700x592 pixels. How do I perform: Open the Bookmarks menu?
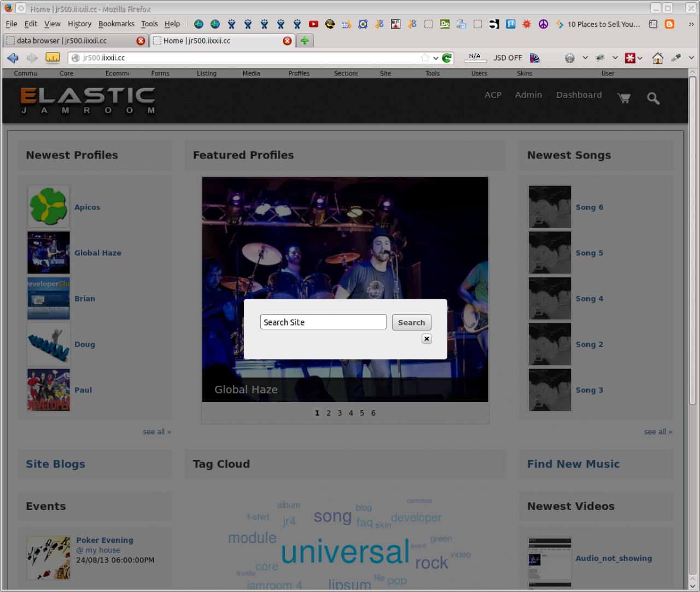click(116, 24)
